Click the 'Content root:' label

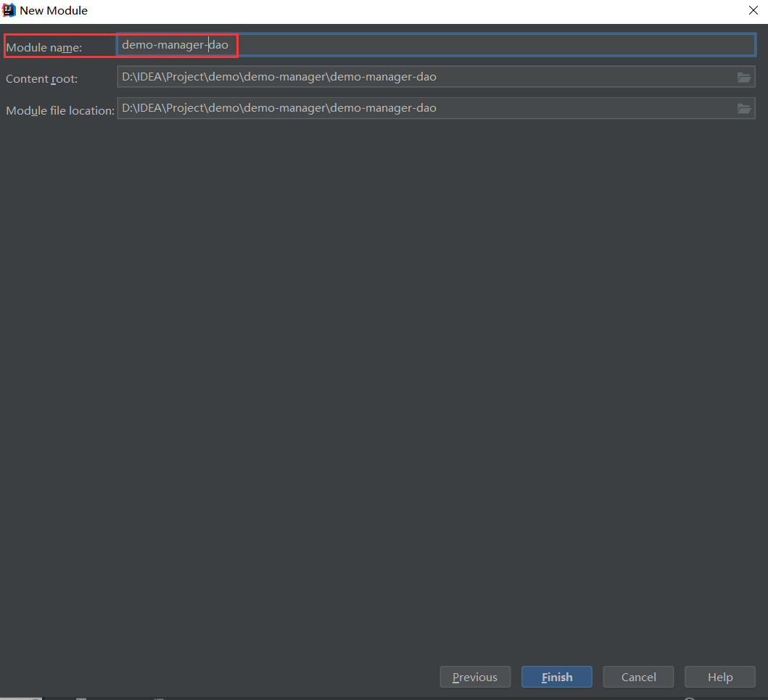pos(41,79)
